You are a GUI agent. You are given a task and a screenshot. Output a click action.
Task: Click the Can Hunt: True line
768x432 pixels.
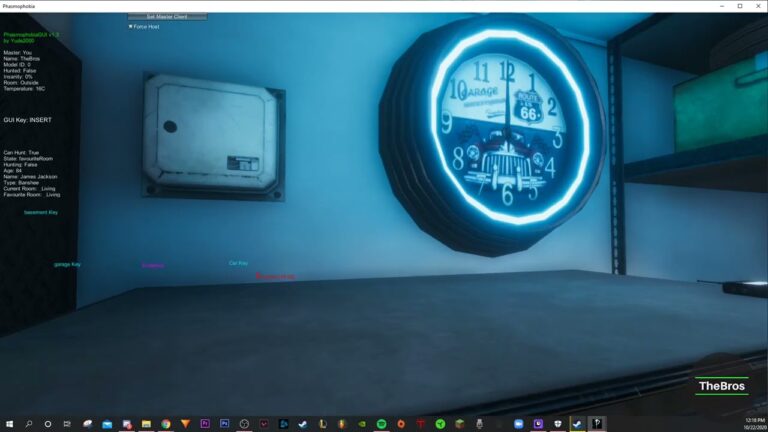[x=21, y=153]
